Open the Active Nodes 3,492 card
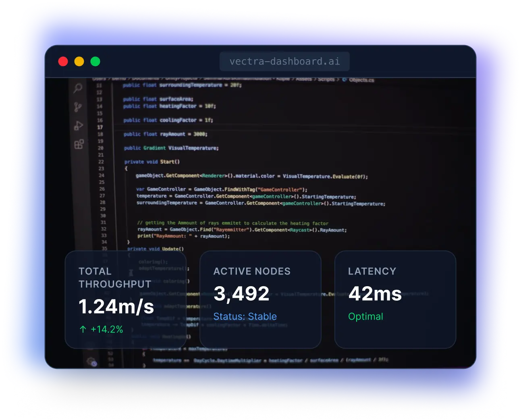 tap(260, 299)
